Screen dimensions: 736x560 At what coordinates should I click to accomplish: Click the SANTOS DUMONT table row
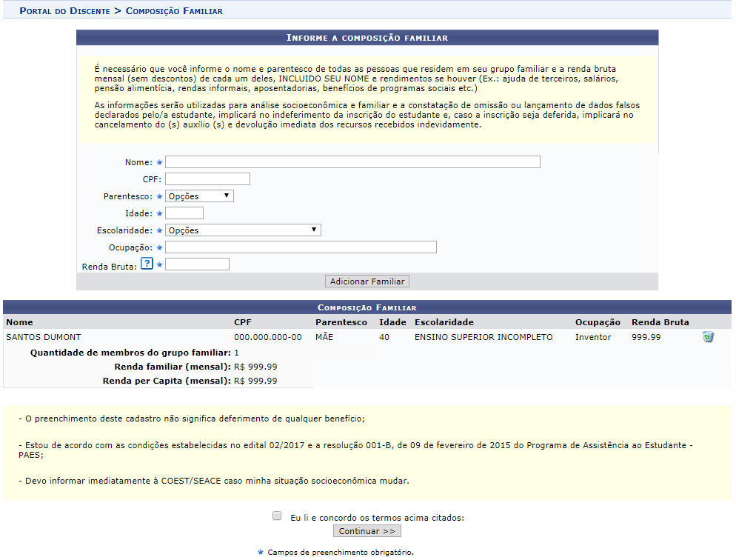(296, 336)
